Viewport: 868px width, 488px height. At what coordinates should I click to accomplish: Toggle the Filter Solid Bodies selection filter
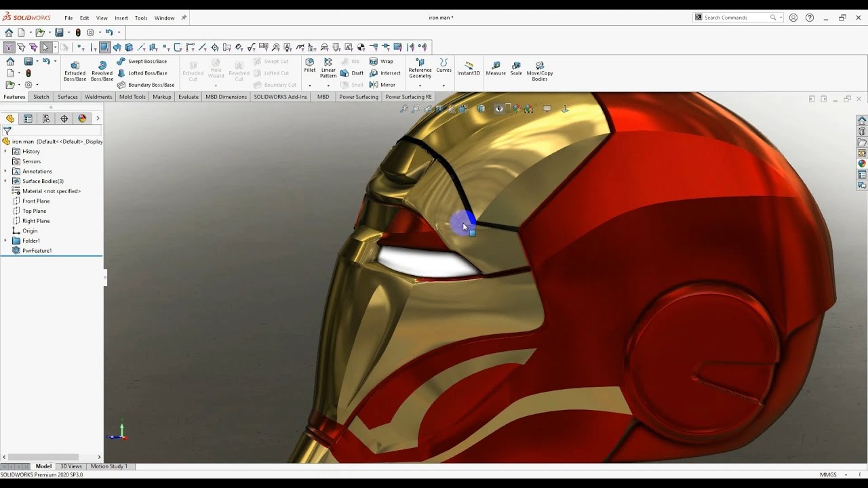(128, 47)
